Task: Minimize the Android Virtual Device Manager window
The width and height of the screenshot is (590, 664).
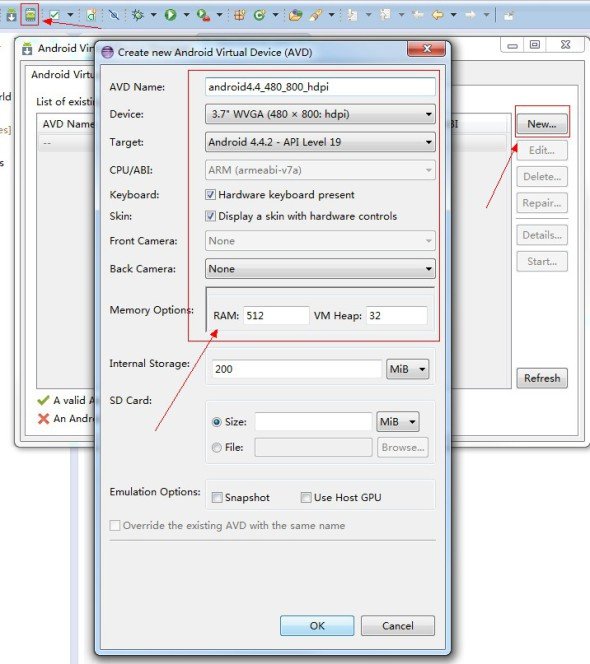Action: [x=512, y=45]
